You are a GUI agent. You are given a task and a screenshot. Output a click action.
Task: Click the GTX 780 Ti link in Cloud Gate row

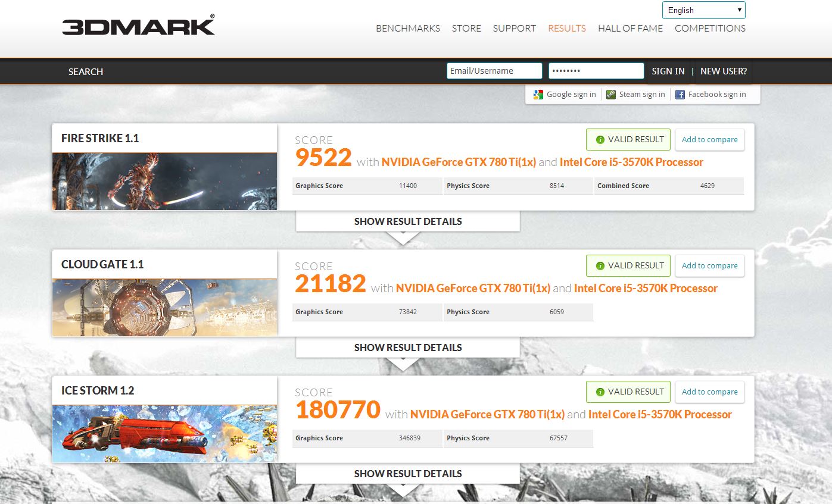[x=473, y=288]
